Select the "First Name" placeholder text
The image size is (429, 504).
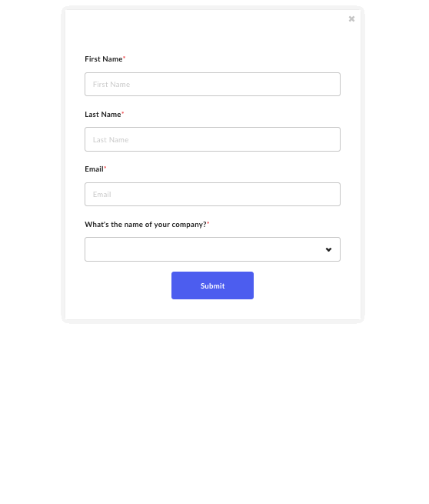[111, 85]
